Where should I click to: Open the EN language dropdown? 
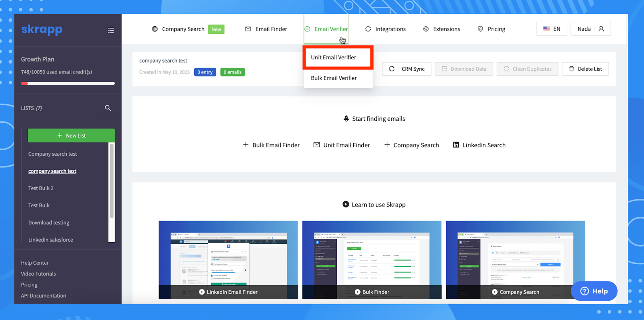(552, 29)
